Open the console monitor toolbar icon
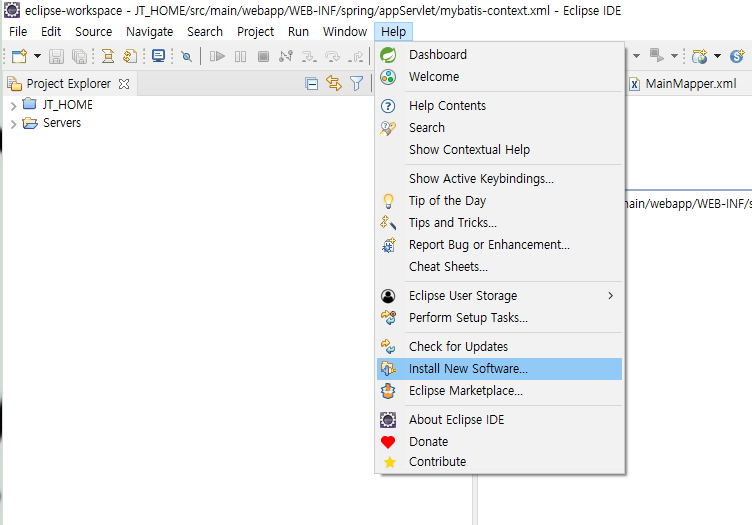The height and width of the screenshot is (525, 752). pos(158,56)
